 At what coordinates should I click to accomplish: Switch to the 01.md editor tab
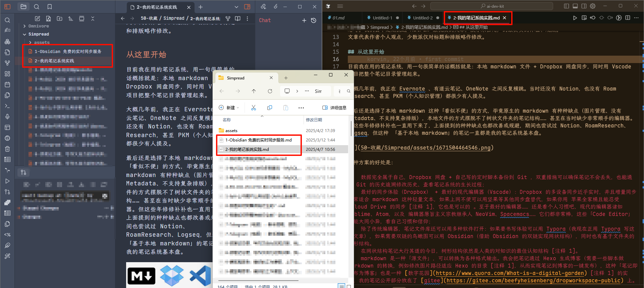pyautogui.click(x=339, y=18)
